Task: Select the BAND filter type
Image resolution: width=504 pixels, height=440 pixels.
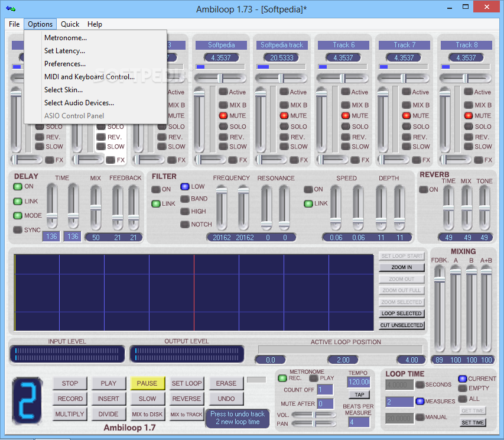Action: [185, 199]
